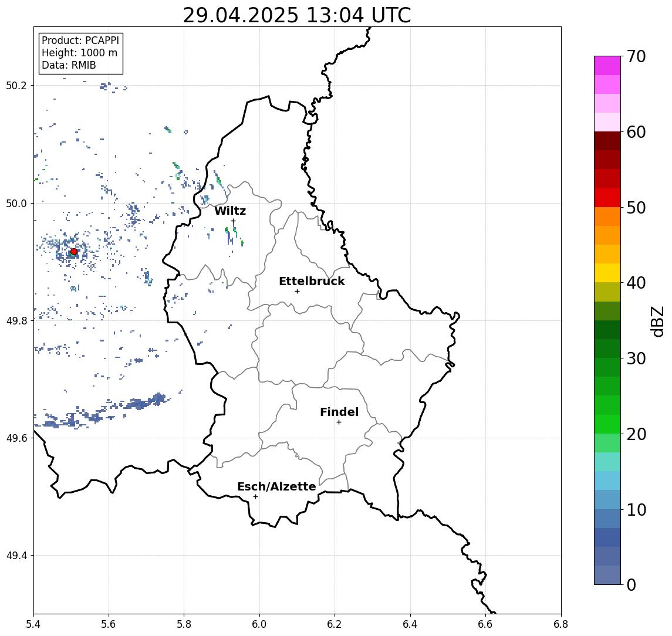Click the latitude tick label 49.8

click(16, 320)
